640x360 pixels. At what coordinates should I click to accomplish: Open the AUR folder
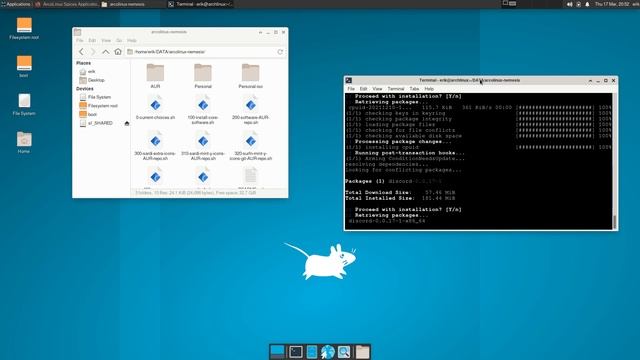(155, 76)
